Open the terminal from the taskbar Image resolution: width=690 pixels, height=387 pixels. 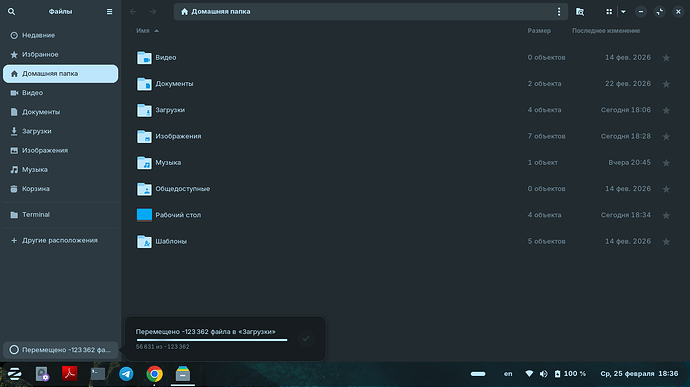point(98,374)
